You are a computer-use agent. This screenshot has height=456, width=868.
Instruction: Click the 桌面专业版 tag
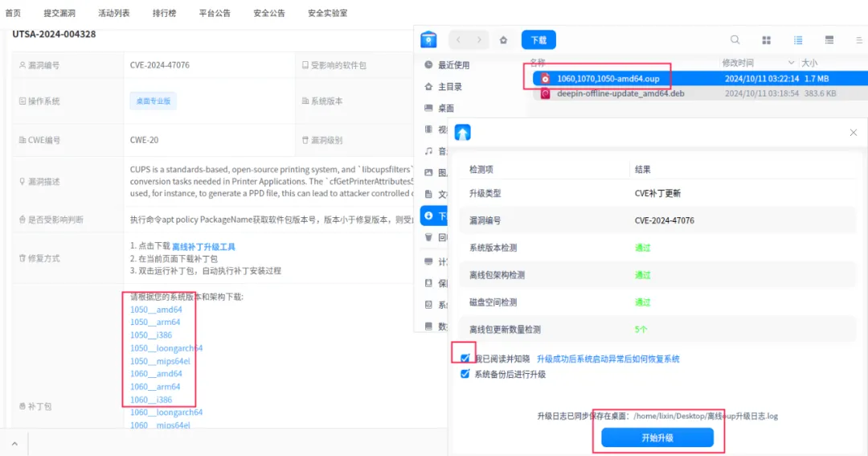(x=154, y=101)
